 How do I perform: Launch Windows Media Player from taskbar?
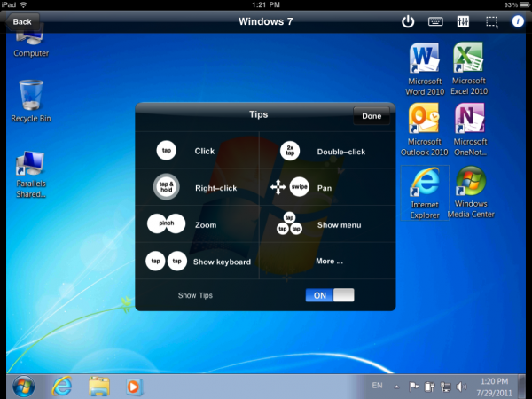[135, 387]
